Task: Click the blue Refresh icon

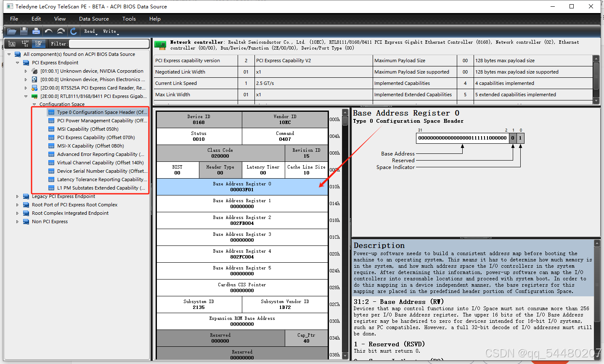Action: point(74,31)
